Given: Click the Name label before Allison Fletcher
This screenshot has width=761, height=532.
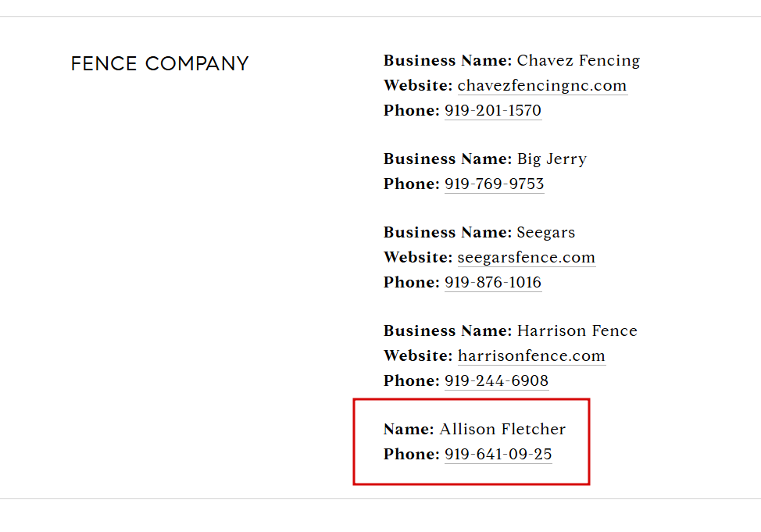Looking at the screenshot, I should [409, 430].
